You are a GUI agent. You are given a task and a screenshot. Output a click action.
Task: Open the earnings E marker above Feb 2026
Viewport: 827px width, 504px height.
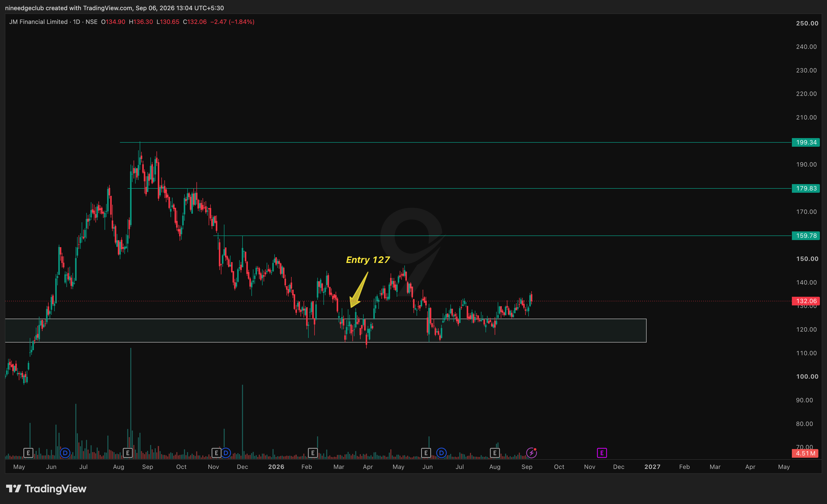pos(312,453)
